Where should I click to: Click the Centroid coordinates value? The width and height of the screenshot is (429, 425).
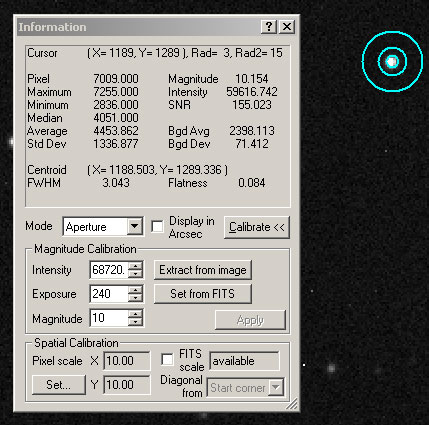(x=158, y=170)
